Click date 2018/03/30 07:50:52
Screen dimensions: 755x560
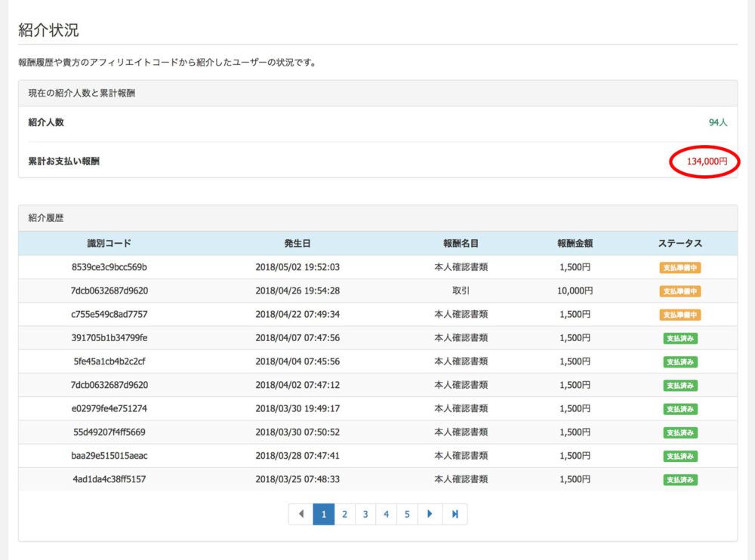click(297, 432)
